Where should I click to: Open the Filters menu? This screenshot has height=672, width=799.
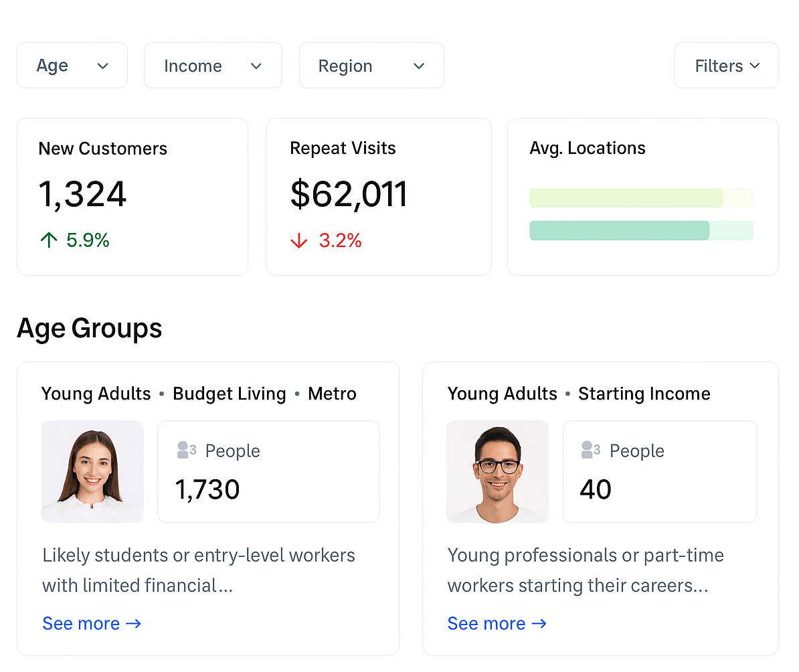[x=726, y=66]
